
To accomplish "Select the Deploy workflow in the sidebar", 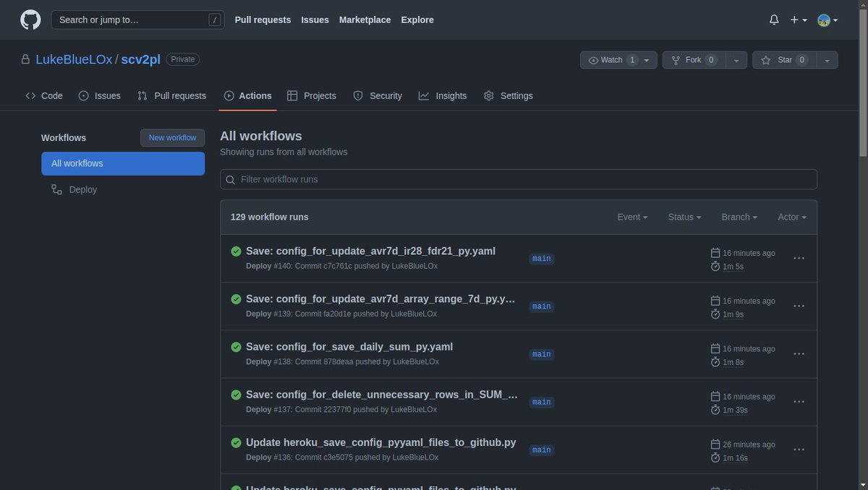I will click(x=123, y=189).
